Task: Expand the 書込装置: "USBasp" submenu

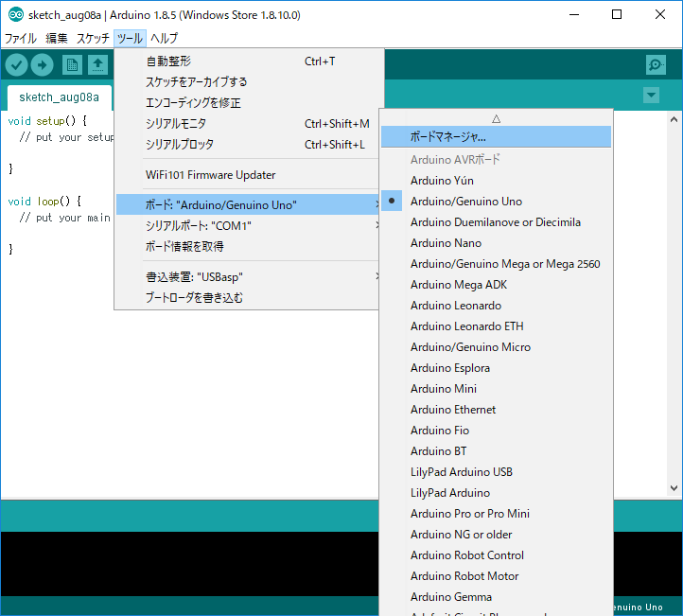Action: point(248,277)
